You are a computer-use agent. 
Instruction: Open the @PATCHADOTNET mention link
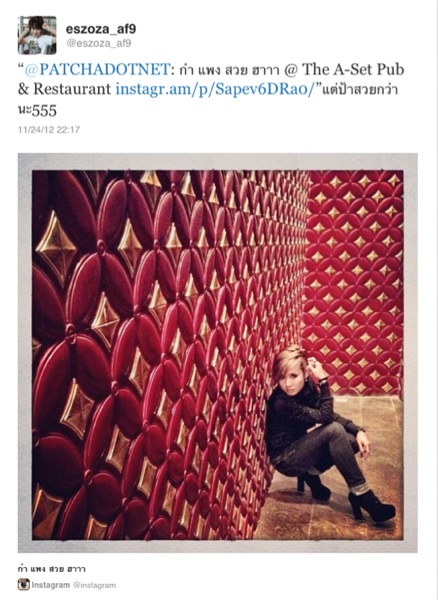(x=97, y=69)
